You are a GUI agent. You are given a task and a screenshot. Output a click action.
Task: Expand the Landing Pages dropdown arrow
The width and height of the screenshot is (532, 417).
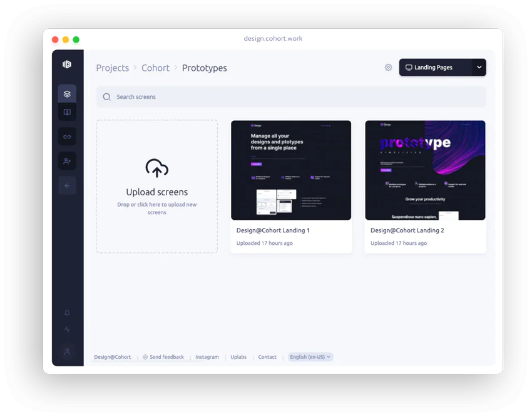[479, 68]
